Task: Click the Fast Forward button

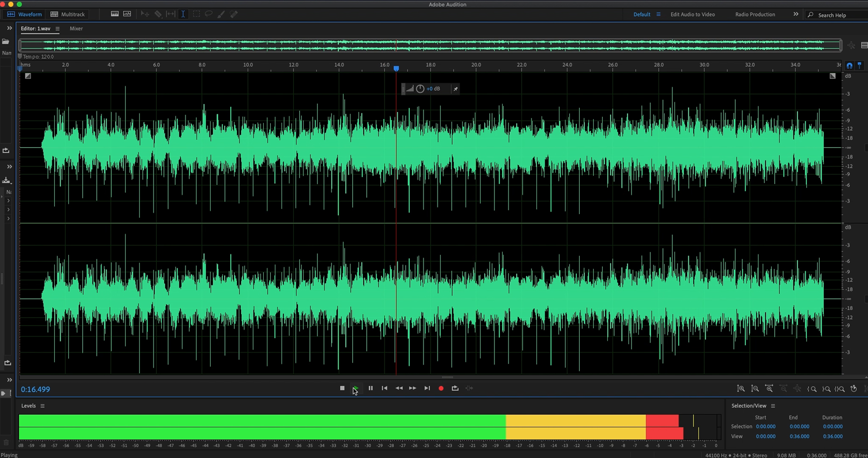Action: pos(412,388)
